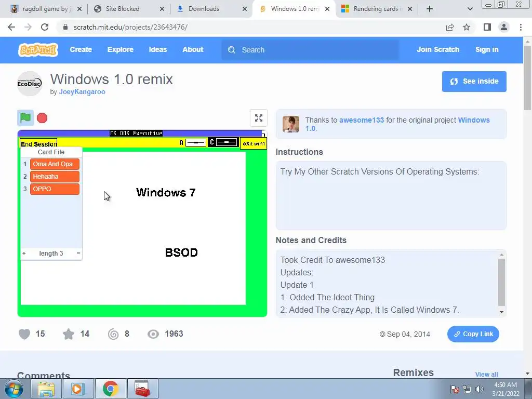Open JoeyKangaroo's profile link

point(82,91)
